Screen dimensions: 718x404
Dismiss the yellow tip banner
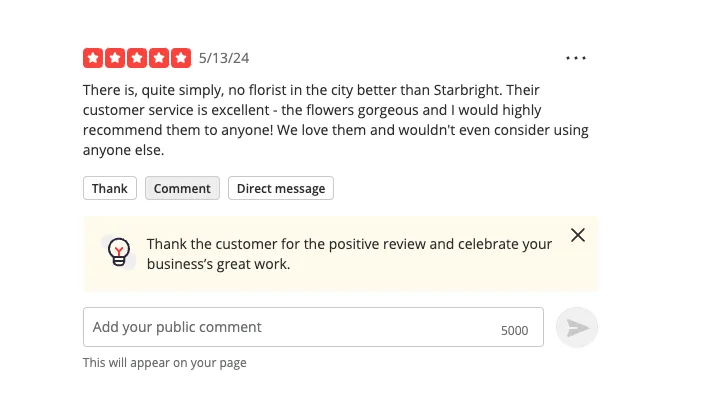pos(578,235)
